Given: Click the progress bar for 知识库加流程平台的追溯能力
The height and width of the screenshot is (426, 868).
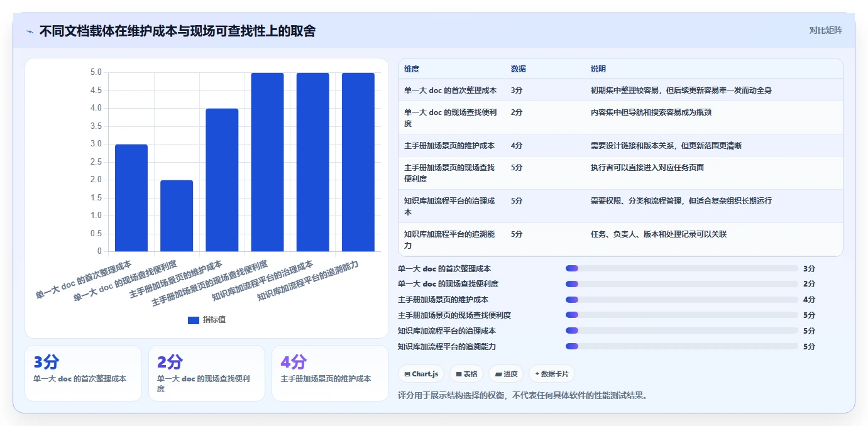Looking at the screenshot, I should point(682,347).
